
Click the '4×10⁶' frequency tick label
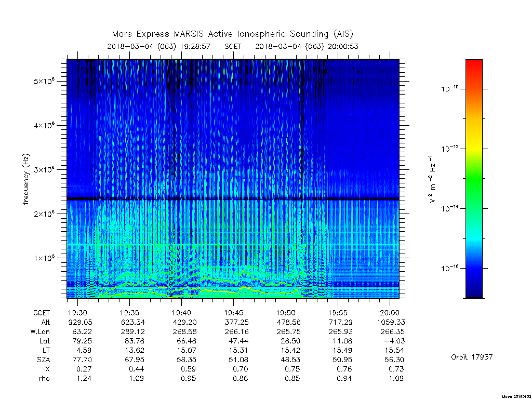tap(44, 126)
